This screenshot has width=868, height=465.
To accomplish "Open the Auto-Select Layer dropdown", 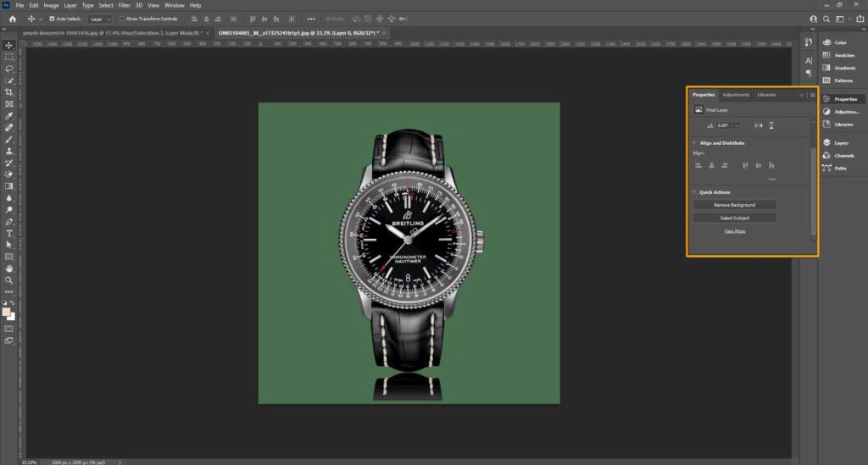I will 100,19.
